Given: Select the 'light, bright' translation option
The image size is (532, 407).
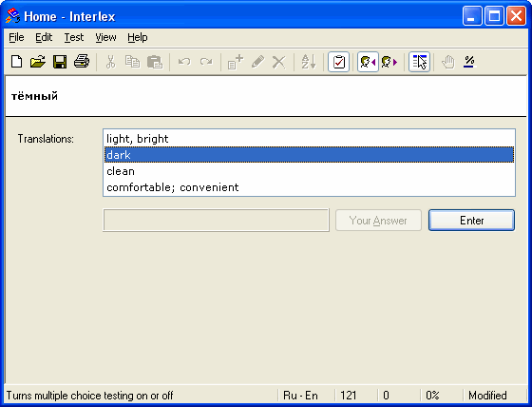Looking at the screenshot, I should coord(309,139).
